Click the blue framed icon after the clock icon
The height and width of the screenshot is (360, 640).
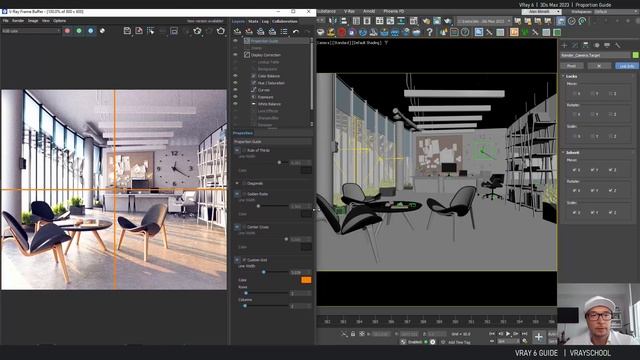click(x=478, y=32)
